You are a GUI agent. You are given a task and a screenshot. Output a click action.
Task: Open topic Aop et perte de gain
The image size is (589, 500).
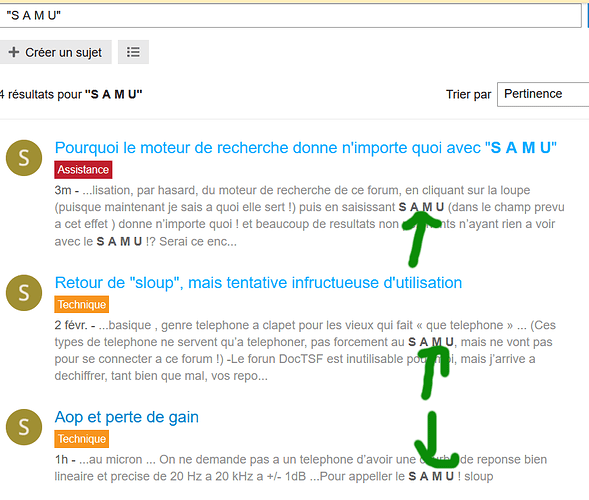pos(127,417)
